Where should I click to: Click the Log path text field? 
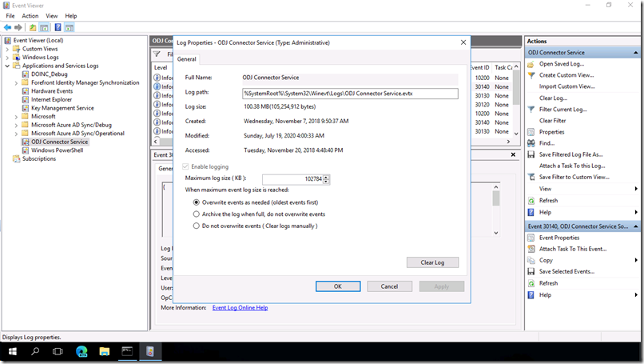(350, 94)
